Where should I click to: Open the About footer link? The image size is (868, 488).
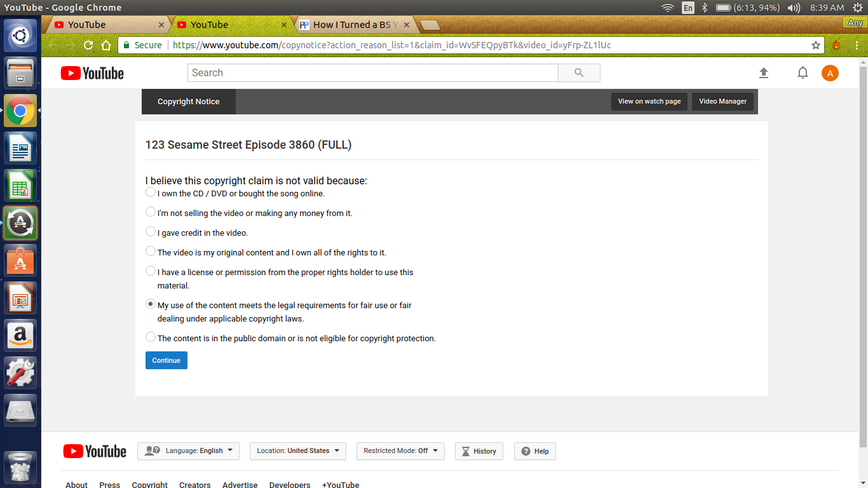coord(77,485)
